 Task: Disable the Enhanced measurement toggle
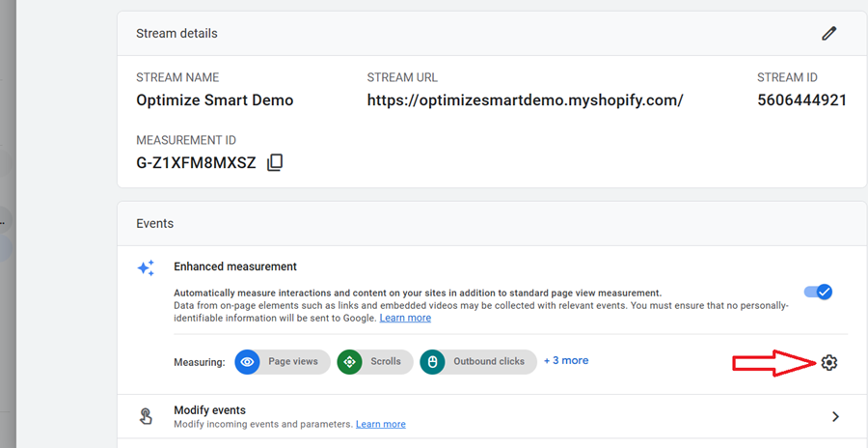[818, 292]
